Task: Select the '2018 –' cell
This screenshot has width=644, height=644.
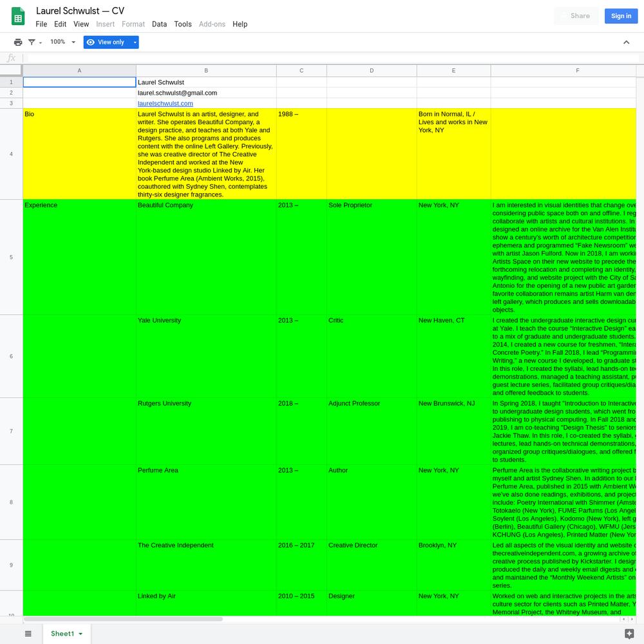Action: 301,431
